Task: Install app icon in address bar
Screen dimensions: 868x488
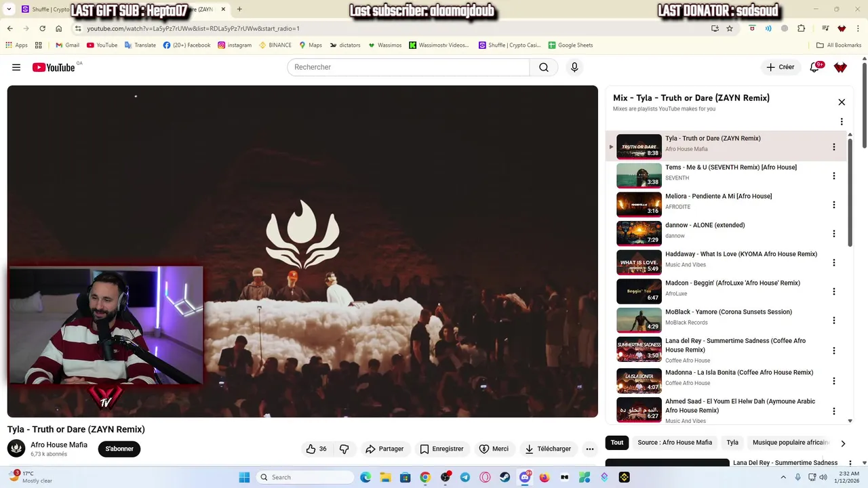Action: click(x=715, y=28)
